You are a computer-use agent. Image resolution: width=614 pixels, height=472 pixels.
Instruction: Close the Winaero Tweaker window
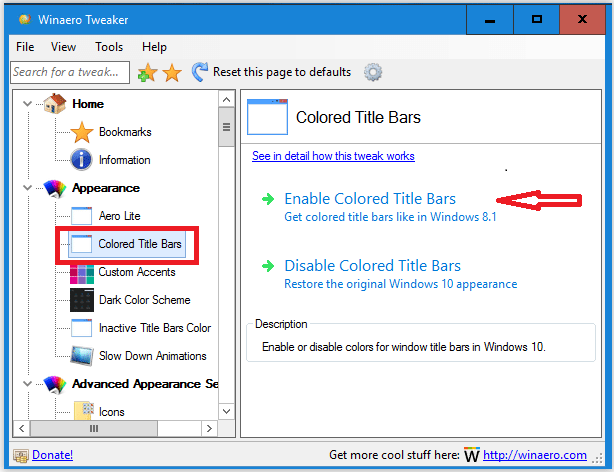pyautogui.click(x=582, y=20)
